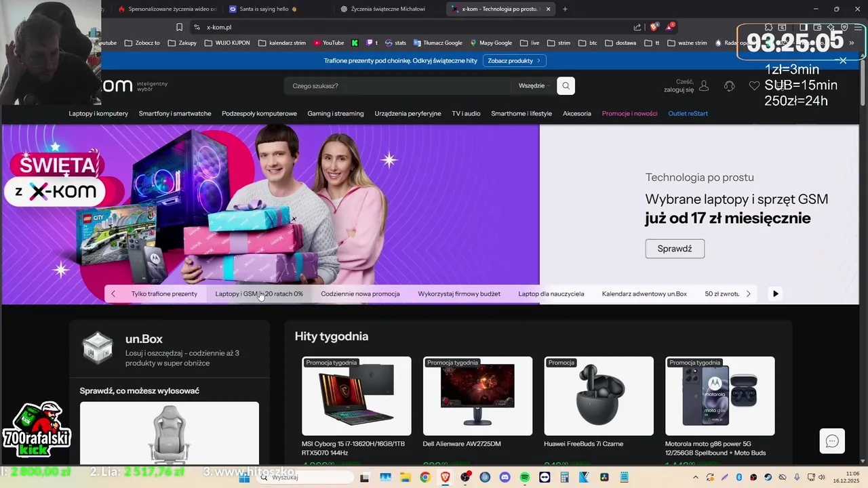The image size is (868, 488).
Task: Expand the bookmarks bar overflow chevron
Action: tap(852, 43)
